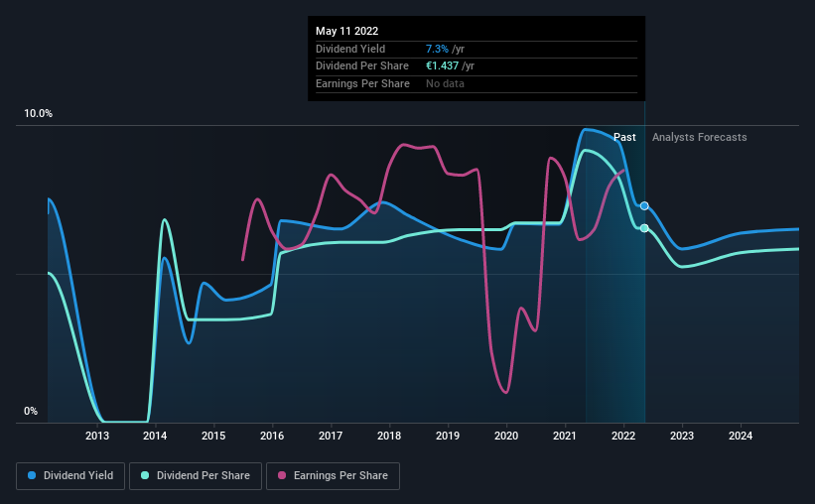This screenshot has width=815, height=504.
Task: Click the 2024 x-axis label
Action: (741, 436)
